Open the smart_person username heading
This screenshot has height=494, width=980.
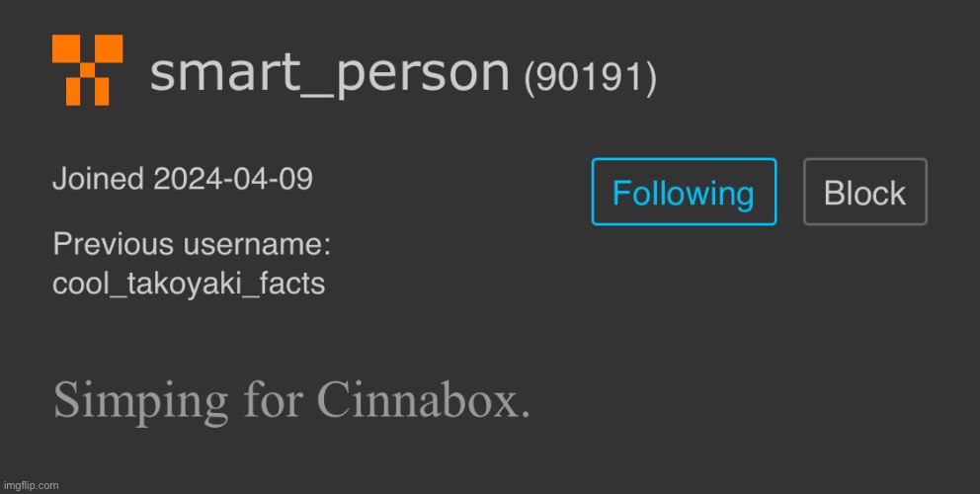pyautogui.click(x=330, y=72)
